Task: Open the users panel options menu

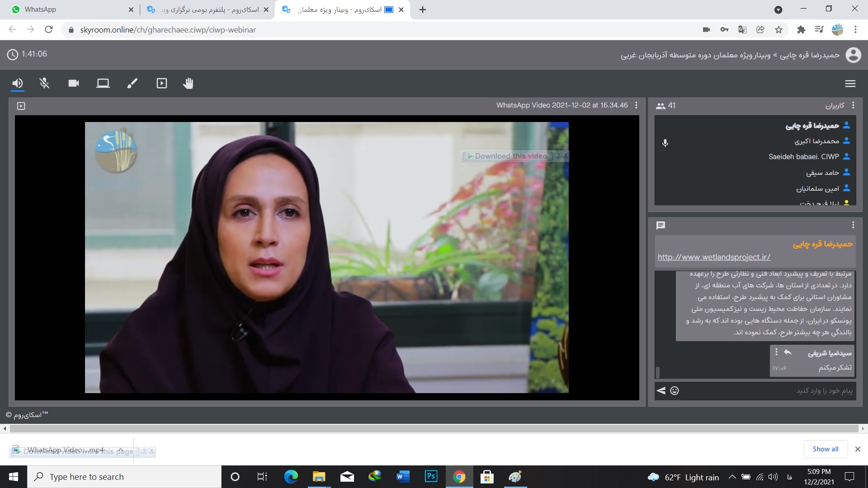Action: click(x=853, y=105)
